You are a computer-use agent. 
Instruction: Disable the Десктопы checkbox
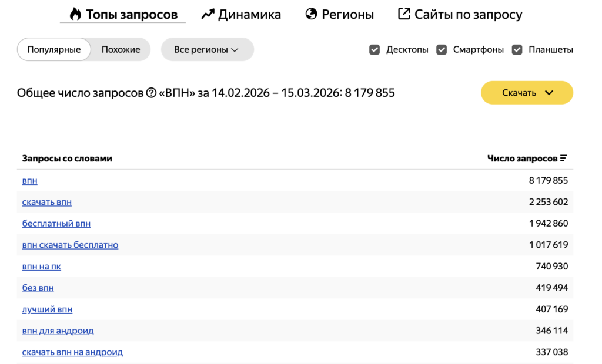[x=374, y=50]
